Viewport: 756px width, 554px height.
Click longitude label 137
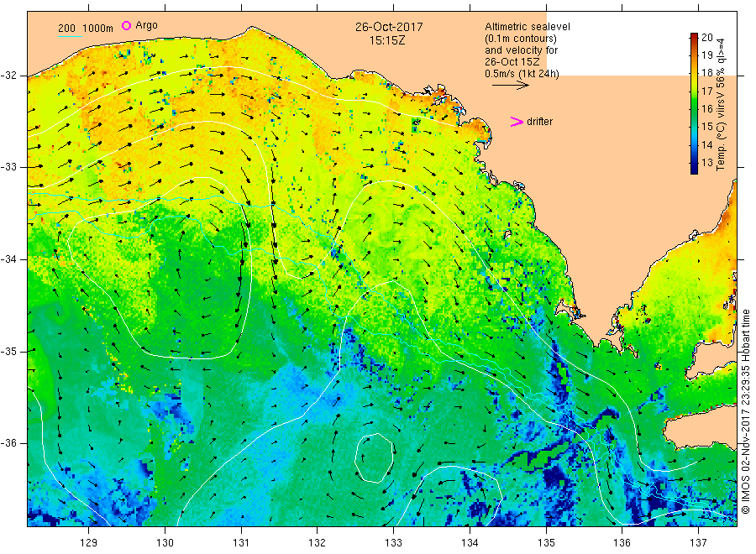pos(698,543)
